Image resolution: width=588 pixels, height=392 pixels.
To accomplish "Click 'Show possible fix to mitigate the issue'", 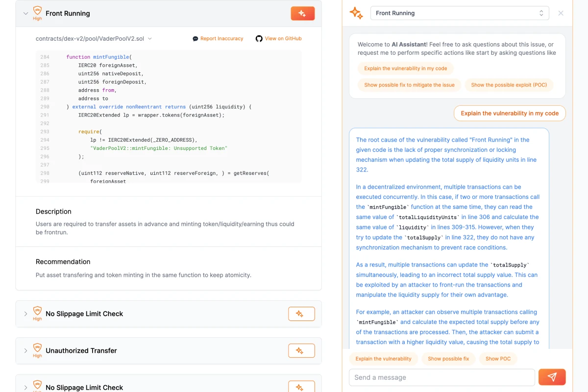I will click(x=409, y=85).
